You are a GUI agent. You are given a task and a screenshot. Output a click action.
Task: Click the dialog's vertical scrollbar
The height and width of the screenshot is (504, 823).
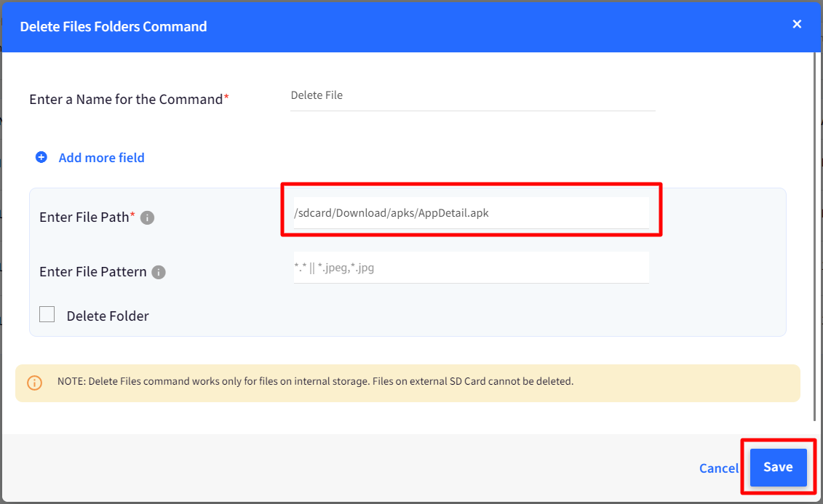[815, 236]
